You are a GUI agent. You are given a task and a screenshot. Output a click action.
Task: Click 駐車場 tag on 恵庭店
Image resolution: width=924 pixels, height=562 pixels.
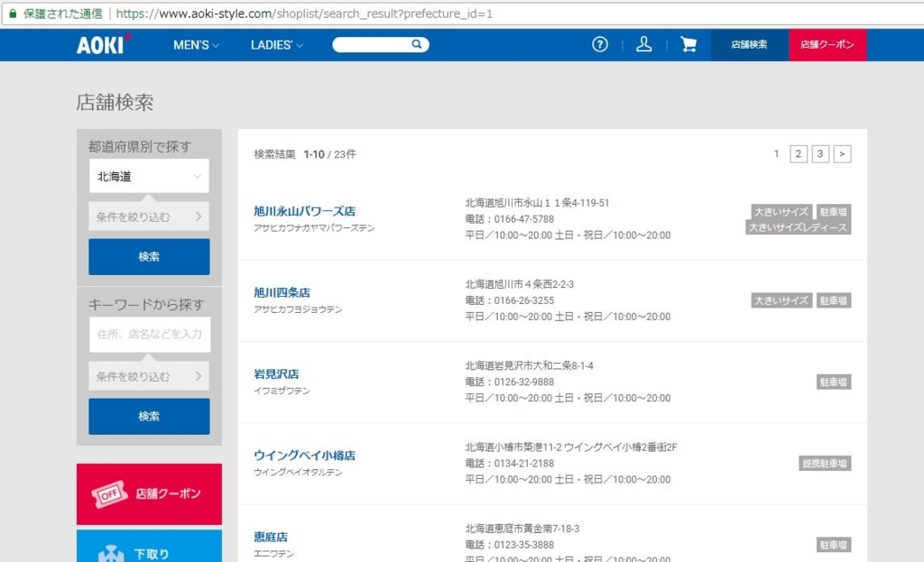point(833,545)
